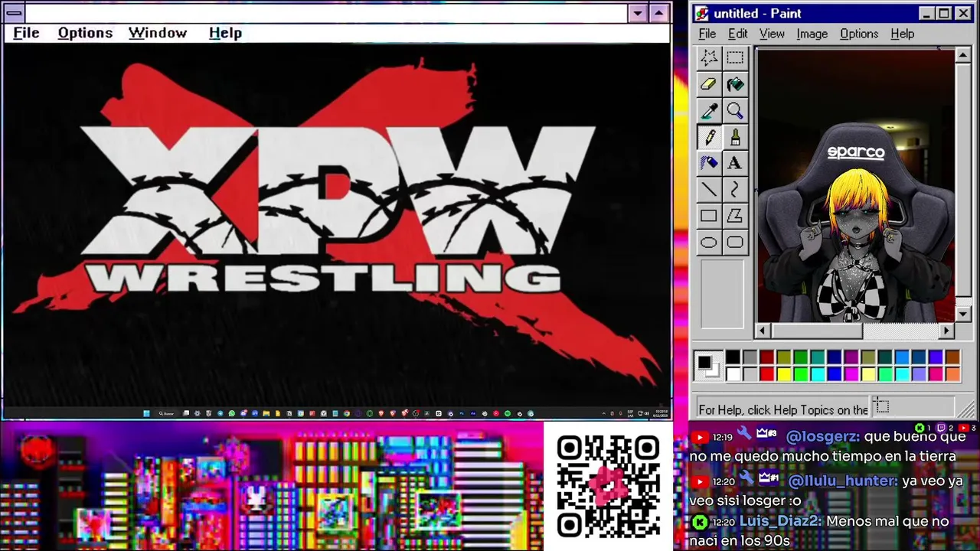The image size is (980, 551).
Task: Activate the Magnifier tool in Paint
Action: 735,111
